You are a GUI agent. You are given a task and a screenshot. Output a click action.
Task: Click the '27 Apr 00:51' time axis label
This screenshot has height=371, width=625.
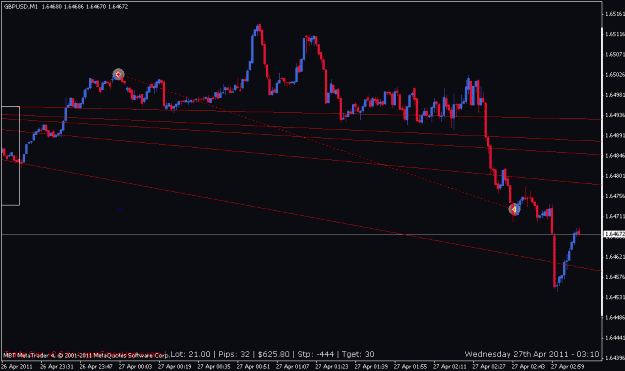click(x=253, y=366)
